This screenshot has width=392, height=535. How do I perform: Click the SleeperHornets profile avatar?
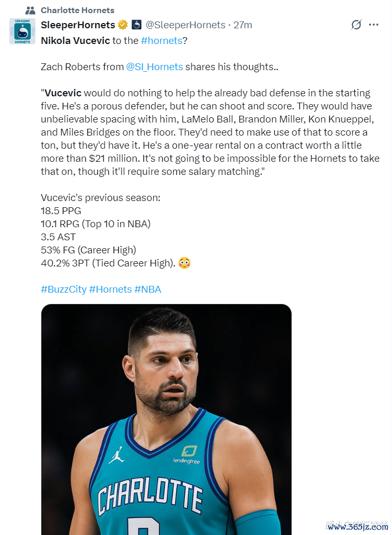click(x=23, y=31)
